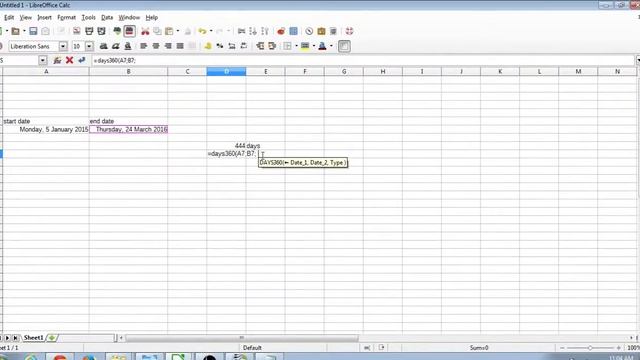Toggle AutoSpellcheck highlighted icon
Viewport: 640px width, 360px height.
(130, 31)
